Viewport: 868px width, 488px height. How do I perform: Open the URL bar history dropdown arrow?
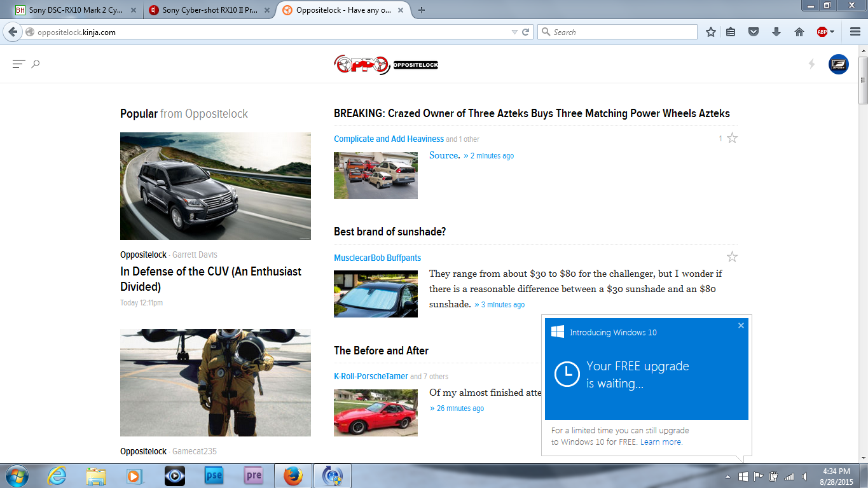point(514,32)
